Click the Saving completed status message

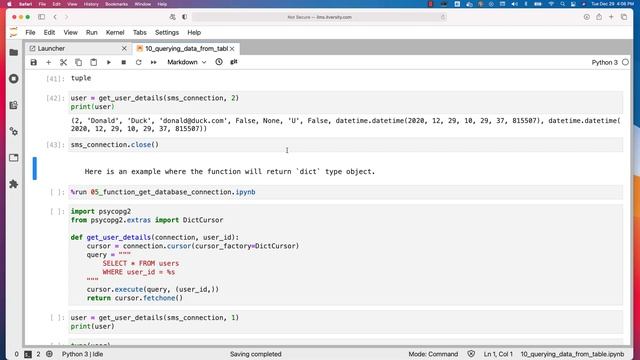click(x=256, y=354)
